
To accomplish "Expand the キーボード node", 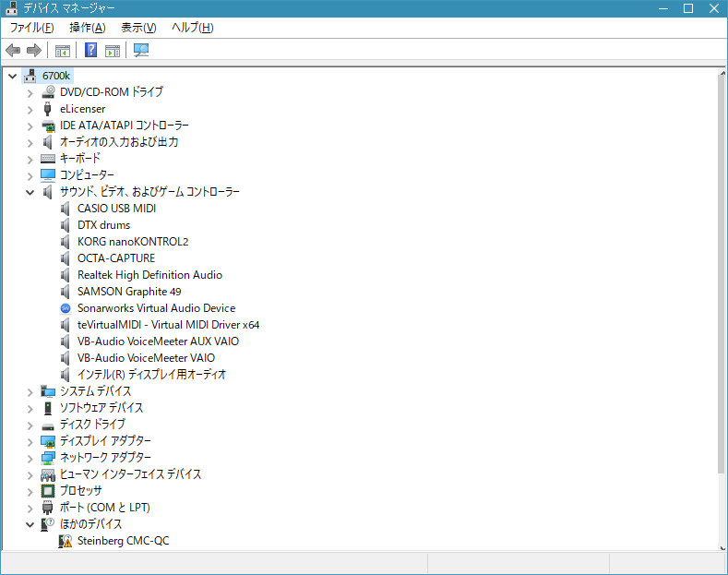I will coord(30,160).
